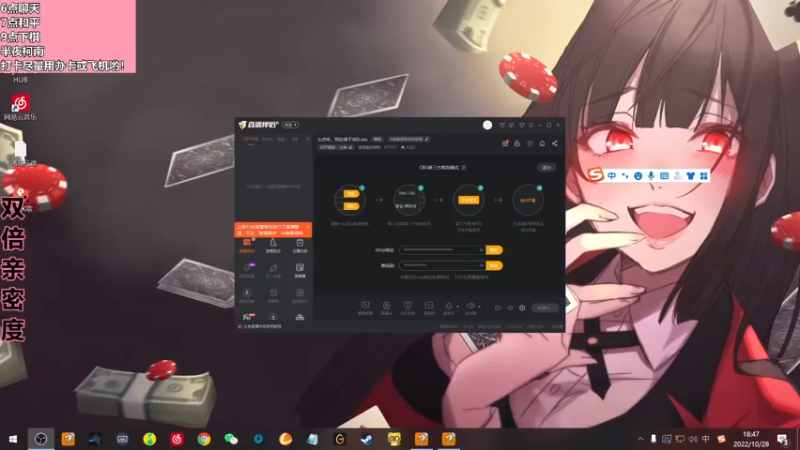The image size is (800, 450).
Task: Open the Windows notification center
Action: point(783,439)
